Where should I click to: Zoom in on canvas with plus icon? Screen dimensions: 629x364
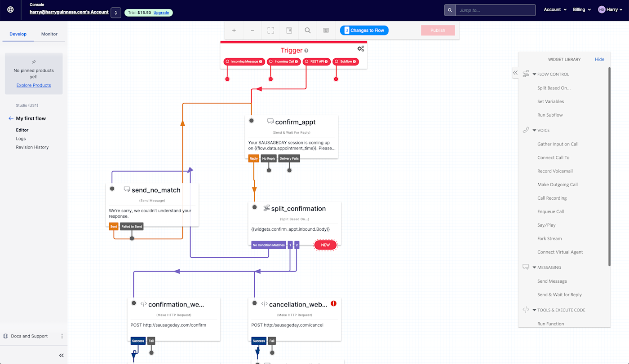pos(234,31)
